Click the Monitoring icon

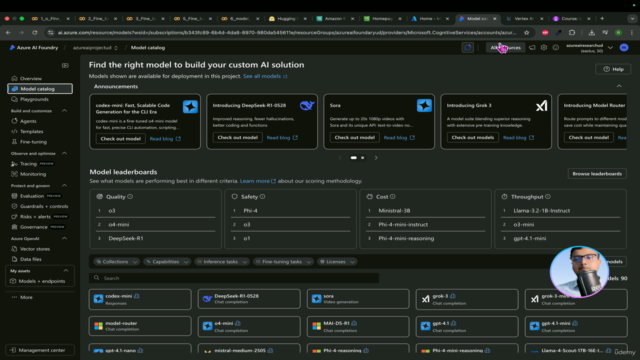[14, 174]
